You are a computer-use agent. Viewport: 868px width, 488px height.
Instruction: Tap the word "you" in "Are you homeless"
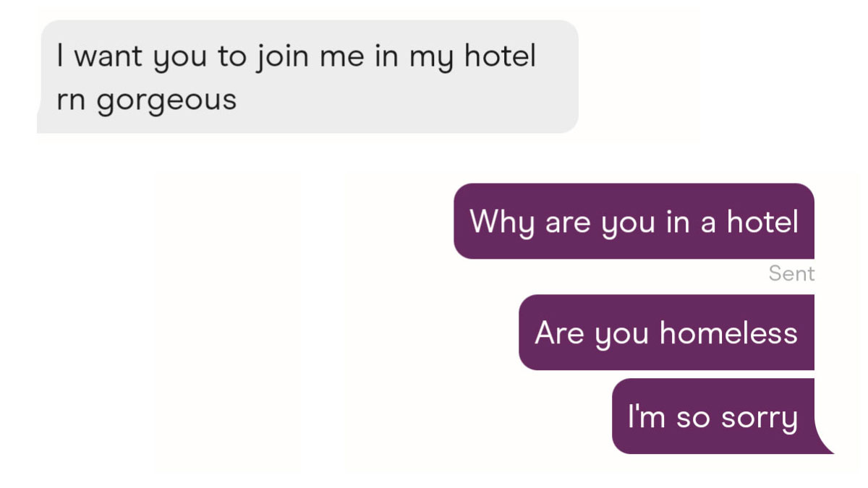(623, 335)
